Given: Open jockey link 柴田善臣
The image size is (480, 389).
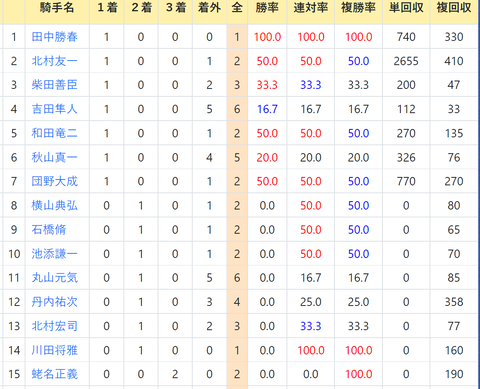Looking at the screenshot, I should 55,85.
